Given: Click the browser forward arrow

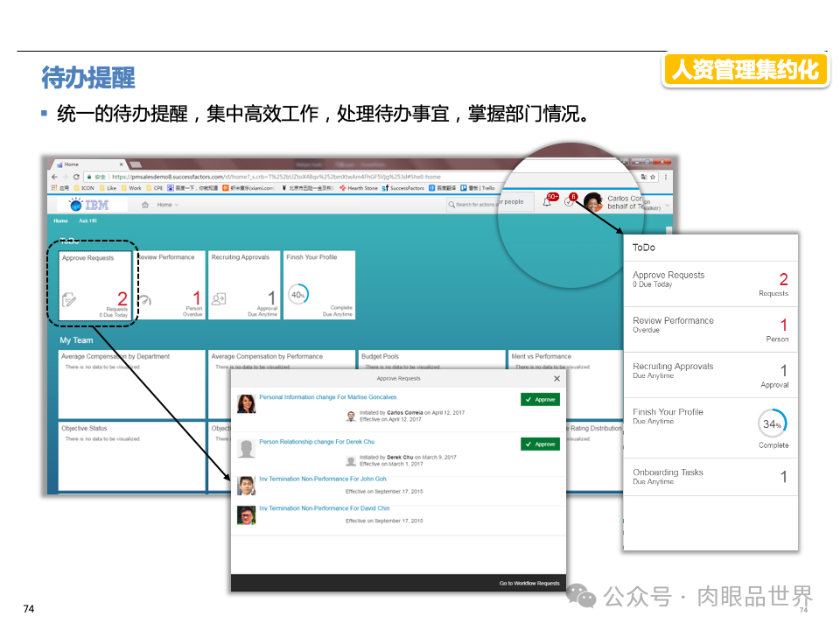Looking at the screenshot, I should (66, 177).
